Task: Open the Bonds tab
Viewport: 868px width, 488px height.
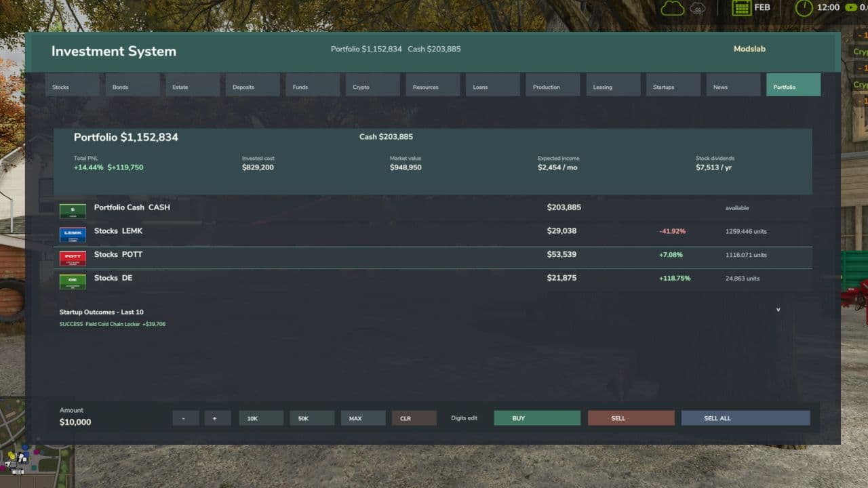Action: coord(132,85)
